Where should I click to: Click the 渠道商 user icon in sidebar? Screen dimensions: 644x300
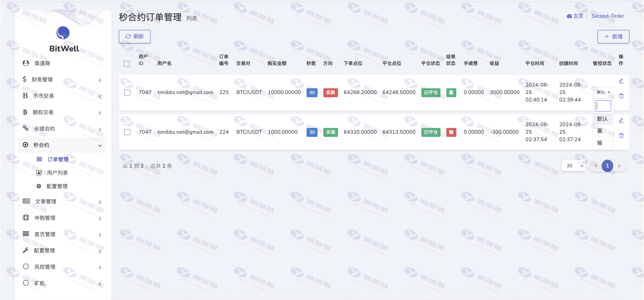click(x=26, y=63)
